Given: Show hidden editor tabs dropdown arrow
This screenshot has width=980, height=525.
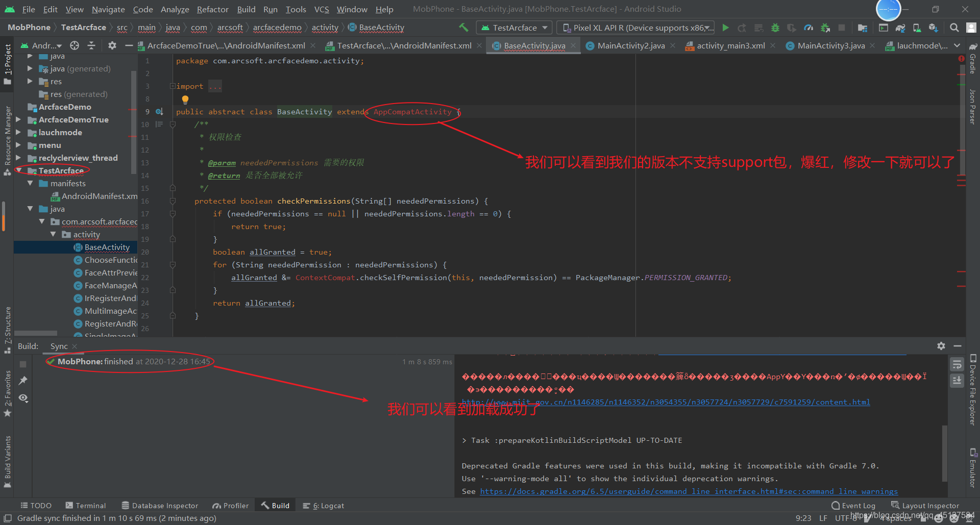Looking at the screenshot, I should point(957,45).
